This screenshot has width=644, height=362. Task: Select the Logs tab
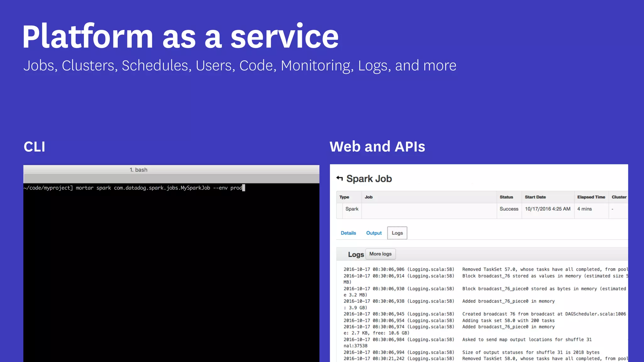point(397,233)
